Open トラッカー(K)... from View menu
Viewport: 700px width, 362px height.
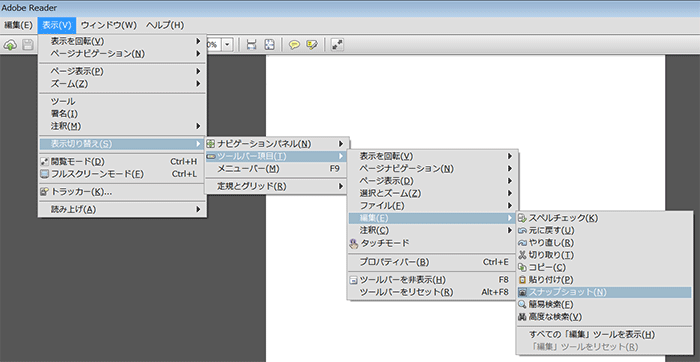point(122,192)
